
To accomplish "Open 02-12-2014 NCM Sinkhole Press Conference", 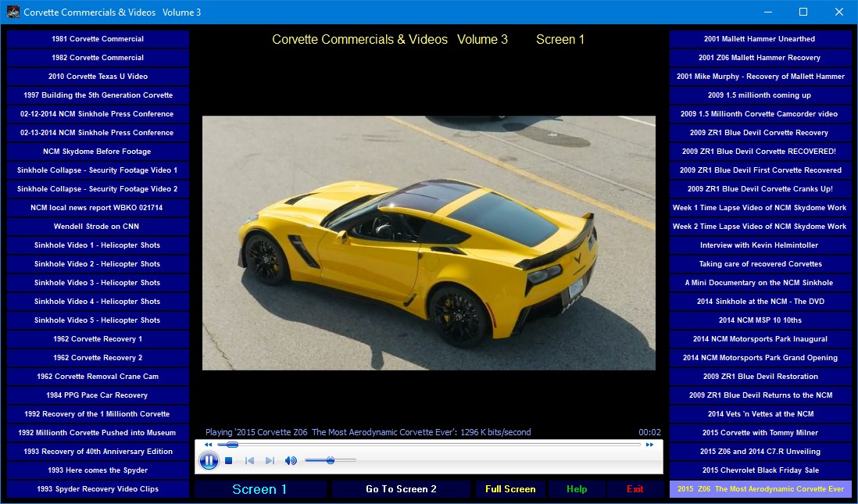I will click(98, 114).
